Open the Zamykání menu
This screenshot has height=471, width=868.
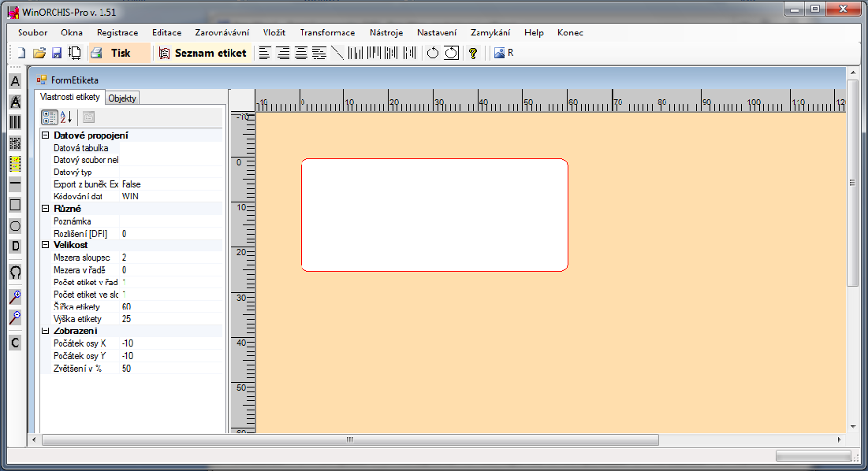[490, 32]
